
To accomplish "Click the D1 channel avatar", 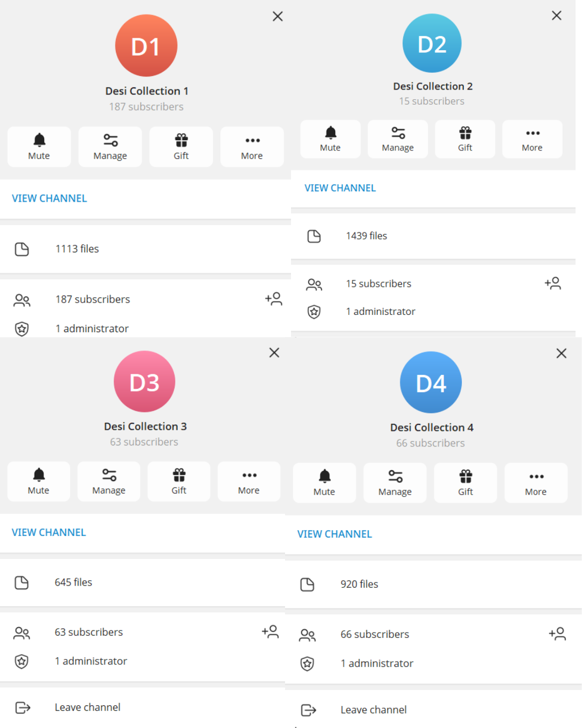I will tap(146, 46).
